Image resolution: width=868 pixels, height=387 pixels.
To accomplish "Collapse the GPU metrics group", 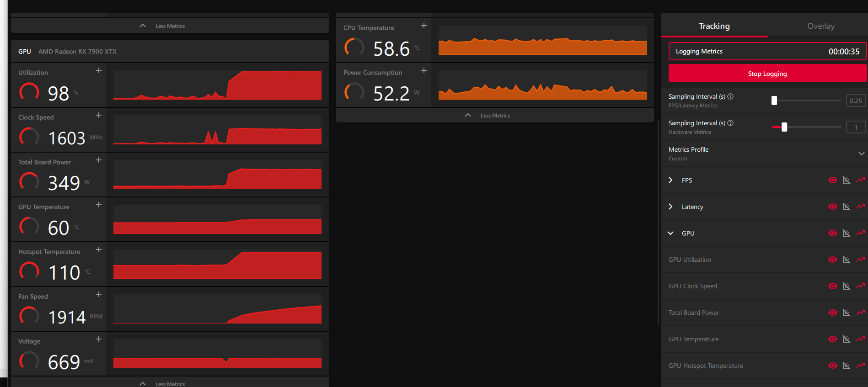I will tap(670, 233).
